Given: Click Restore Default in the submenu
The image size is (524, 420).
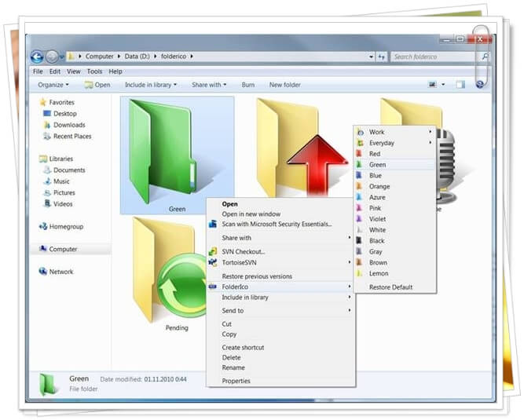Looking at the screenshot, I should [x=395, y=287].
